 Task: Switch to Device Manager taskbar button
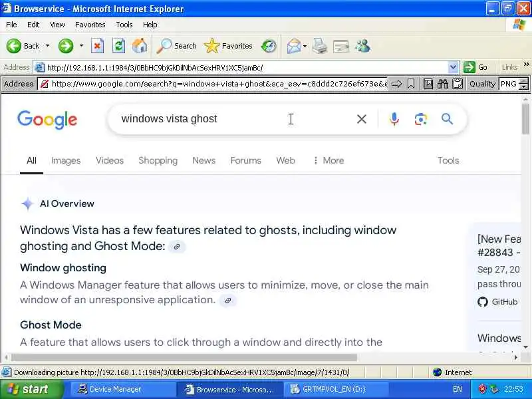pos(122,389)
